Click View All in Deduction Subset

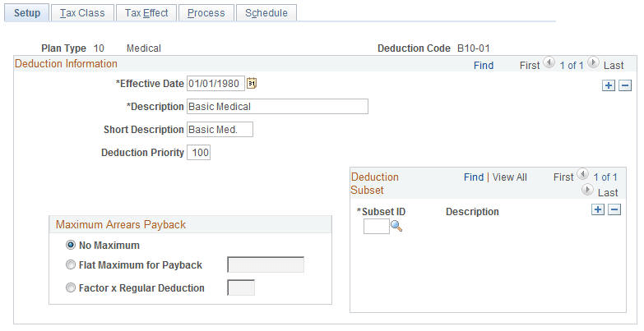click(x=509, y=177)
